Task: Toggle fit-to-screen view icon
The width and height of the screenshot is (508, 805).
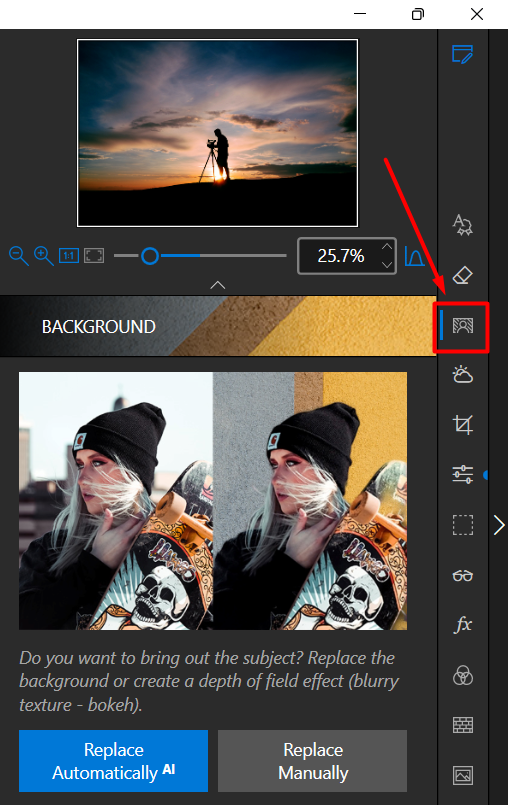Action: pyautogui.click(x=94, y=256)
